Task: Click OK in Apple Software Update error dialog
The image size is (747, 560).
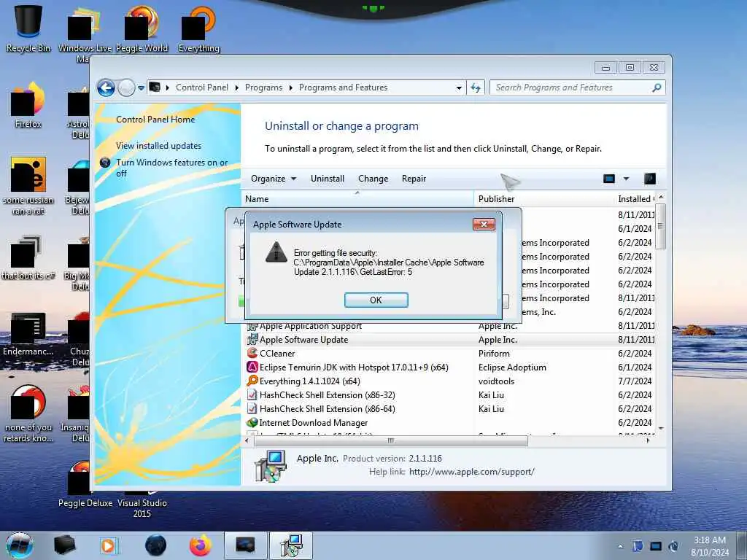Action: 376,300
